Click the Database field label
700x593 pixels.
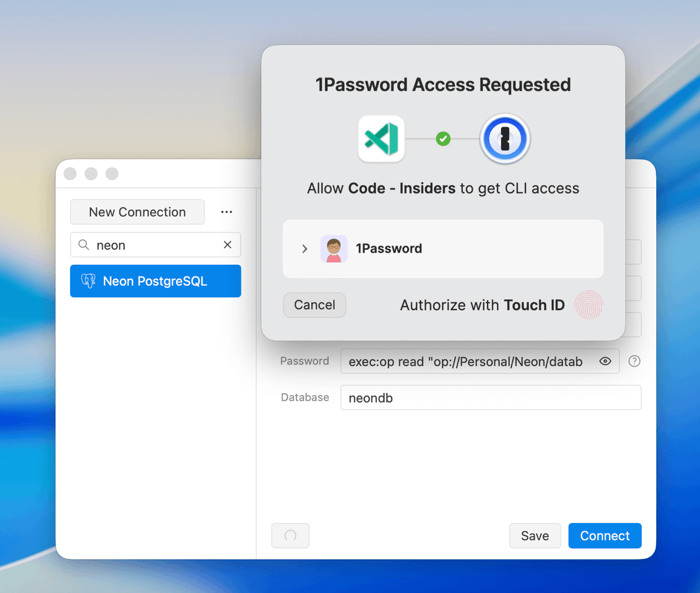pos(305,397)
